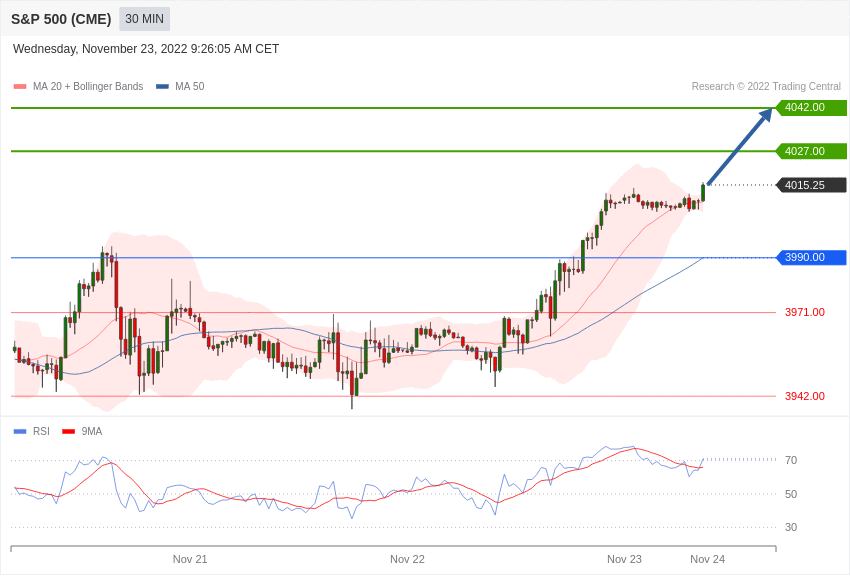
Task: Click the 3942.00 red support label
Action: coord(805,396)
